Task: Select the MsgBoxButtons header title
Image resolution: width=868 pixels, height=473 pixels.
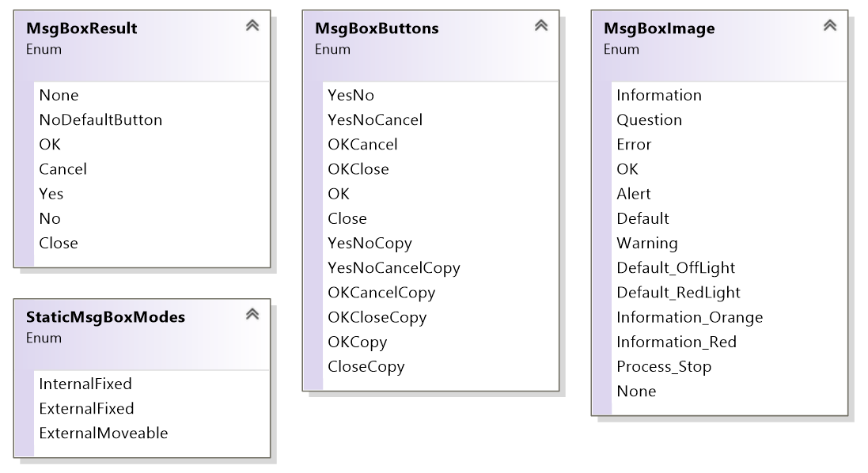Action: 377,28
